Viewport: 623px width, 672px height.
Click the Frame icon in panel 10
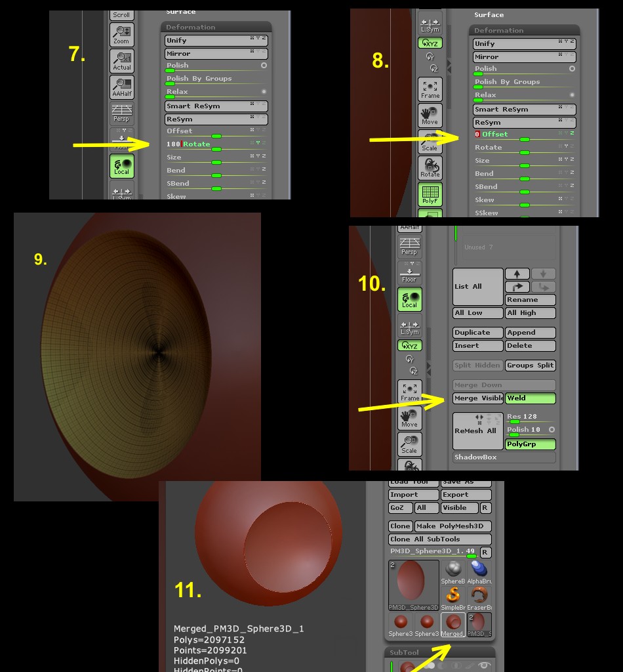(410, 392)
